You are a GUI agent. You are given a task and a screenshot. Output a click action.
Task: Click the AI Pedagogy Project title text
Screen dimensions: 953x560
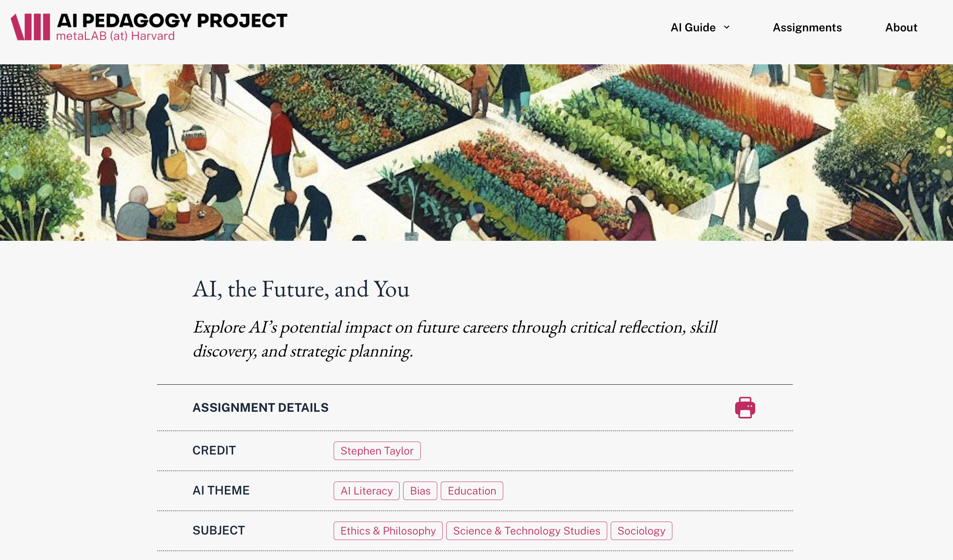[172, 20]
